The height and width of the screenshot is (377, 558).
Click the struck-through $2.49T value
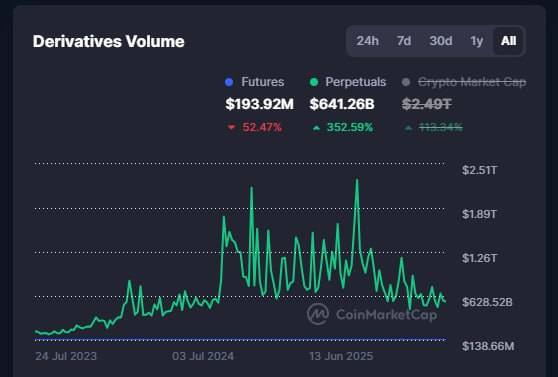tap(427, 104)
